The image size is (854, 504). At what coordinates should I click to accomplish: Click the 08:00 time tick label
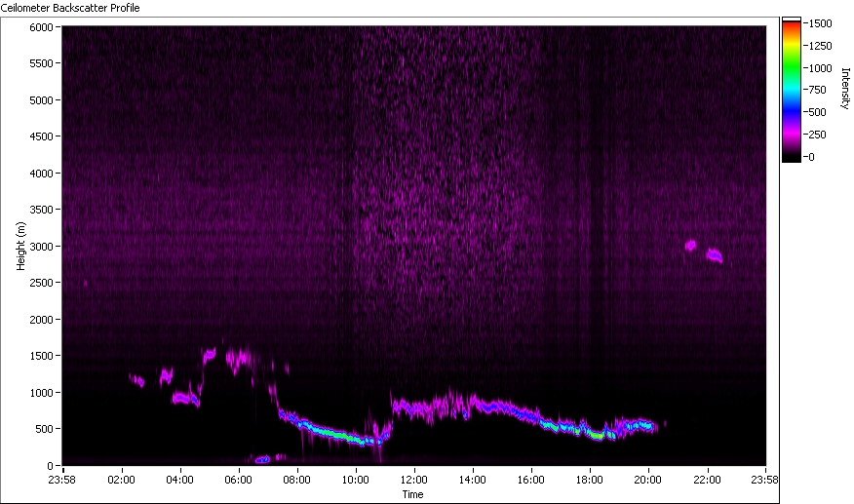(296, 480)
